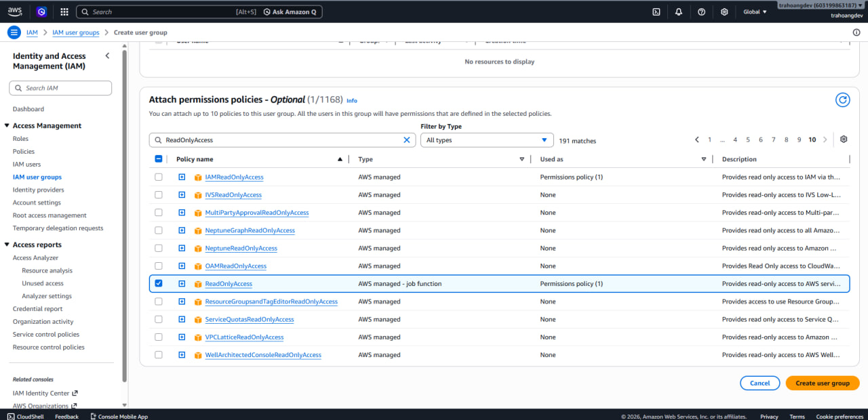Open IAM Identity Center external link

[x=45, y=393]
